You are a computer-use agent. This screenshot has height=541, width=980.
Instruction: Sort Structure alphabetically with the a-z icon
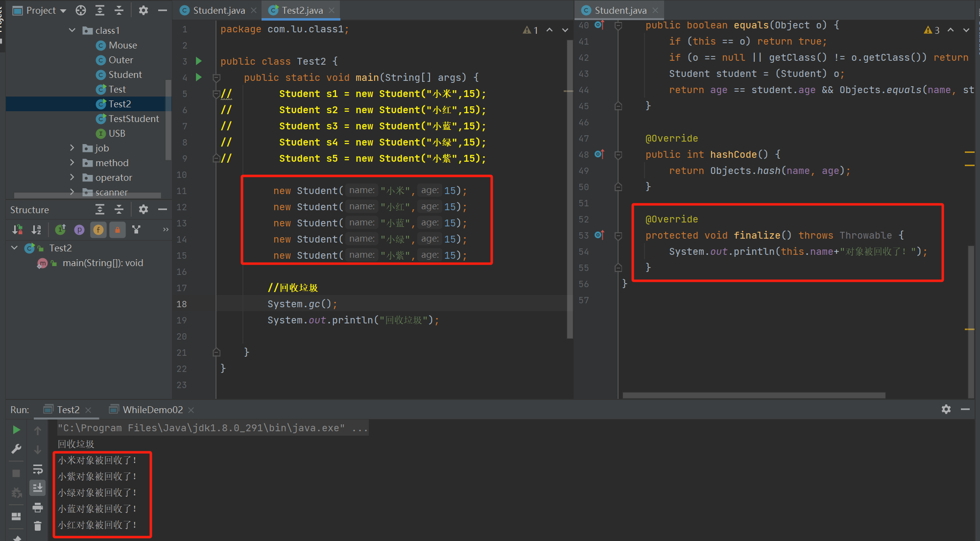[x=36, y=229]
